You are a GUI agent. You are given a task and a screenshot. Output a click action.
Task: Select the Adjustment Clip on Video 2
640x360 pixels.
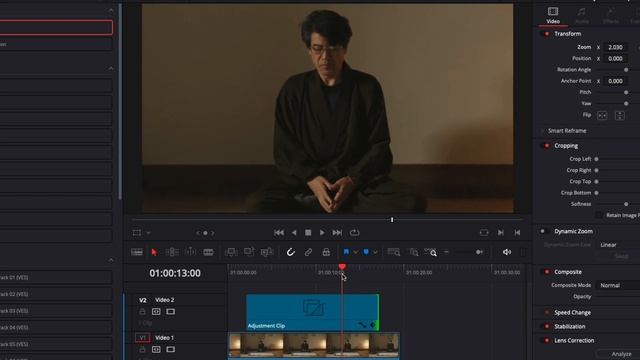coord(312,312)
